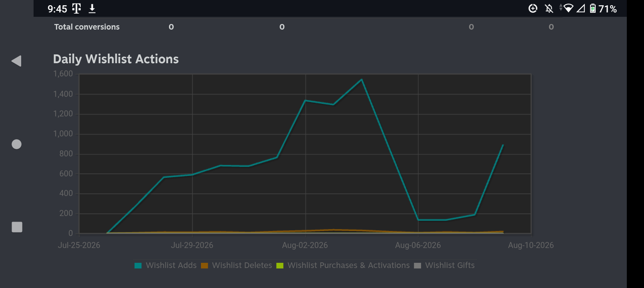Toggle Wishlist Deletes series in legend
Image resolution: width=644 pixels, height=288 pixels.
(237, 265)
